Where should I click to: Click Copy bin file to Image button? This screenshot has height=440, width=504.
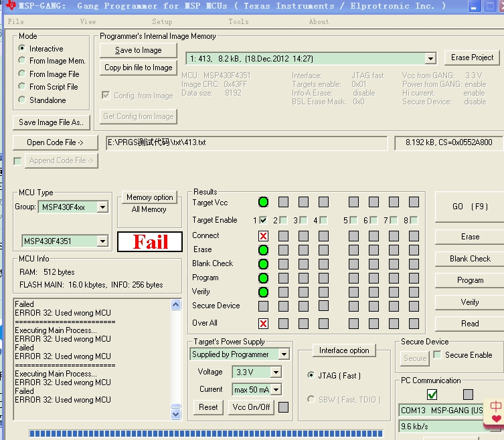(x=138, y=68)
